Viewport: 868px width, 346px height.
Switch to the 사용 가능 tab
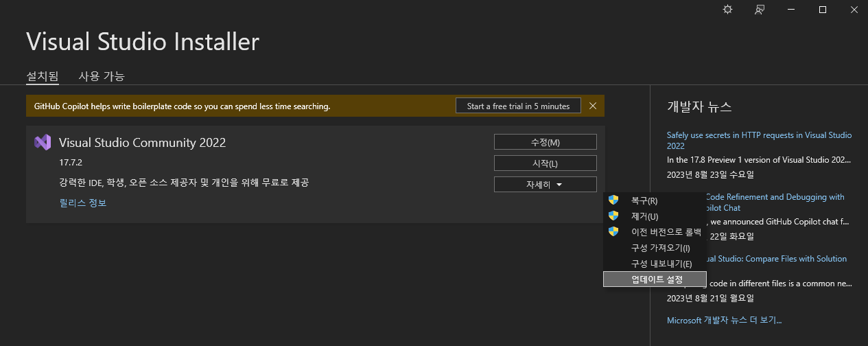(x=102, y=76)
